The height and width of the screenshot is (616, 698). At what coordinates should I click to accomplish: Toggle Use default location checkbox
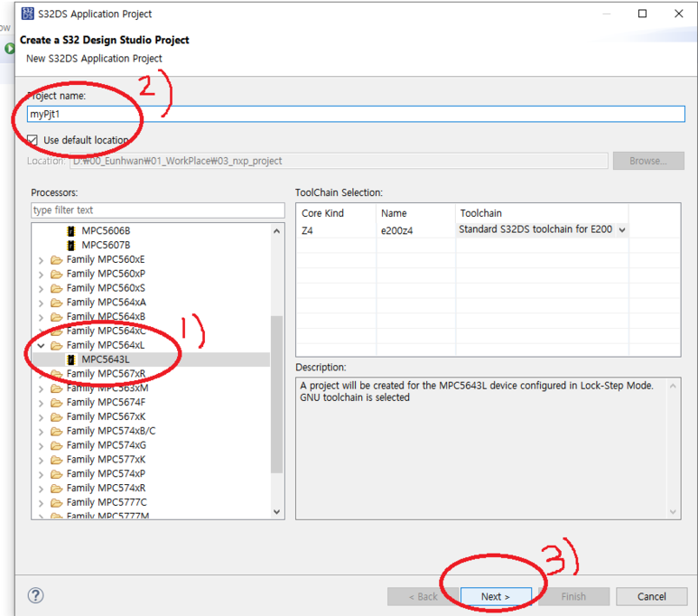point(32,140)
